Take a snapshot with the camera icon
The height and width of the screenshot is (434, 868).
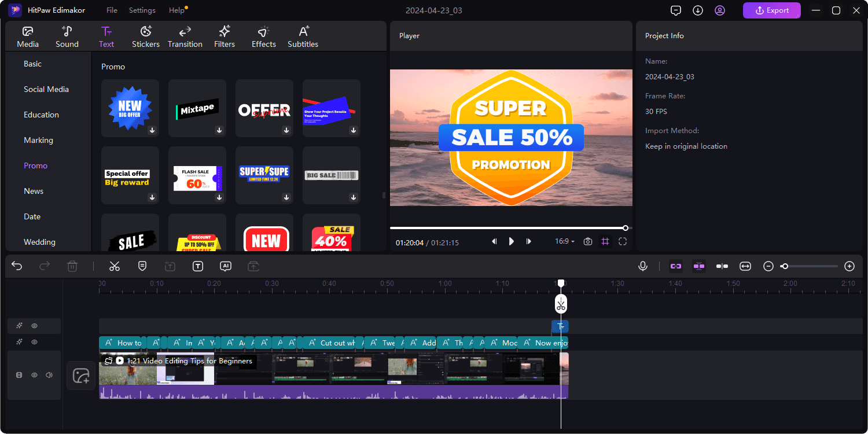coord(588,241)
